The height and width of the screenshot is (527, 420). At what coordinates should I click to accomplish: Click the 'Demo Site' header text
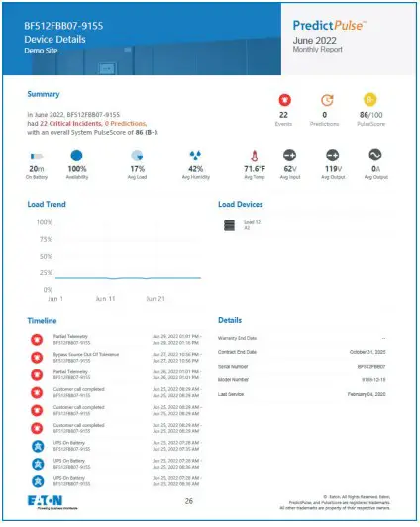pos(41,51)
